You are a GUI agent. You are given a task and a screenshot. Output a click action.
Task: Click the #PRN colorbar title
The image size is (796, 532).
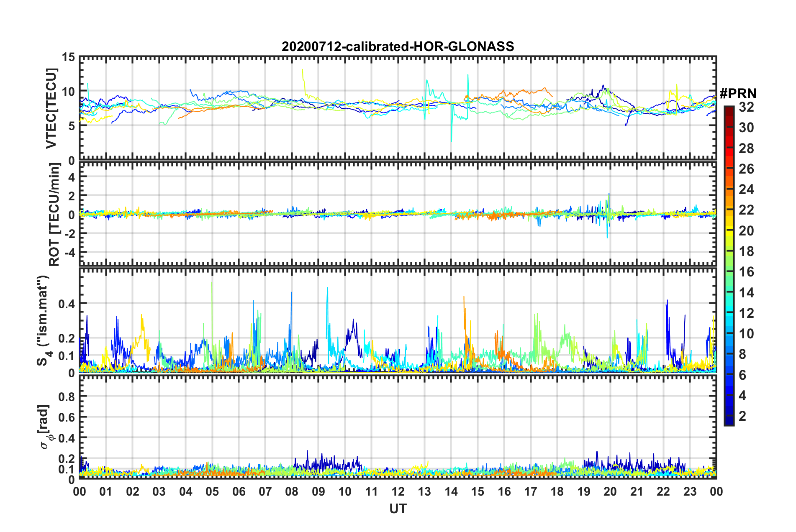[738, 93]
